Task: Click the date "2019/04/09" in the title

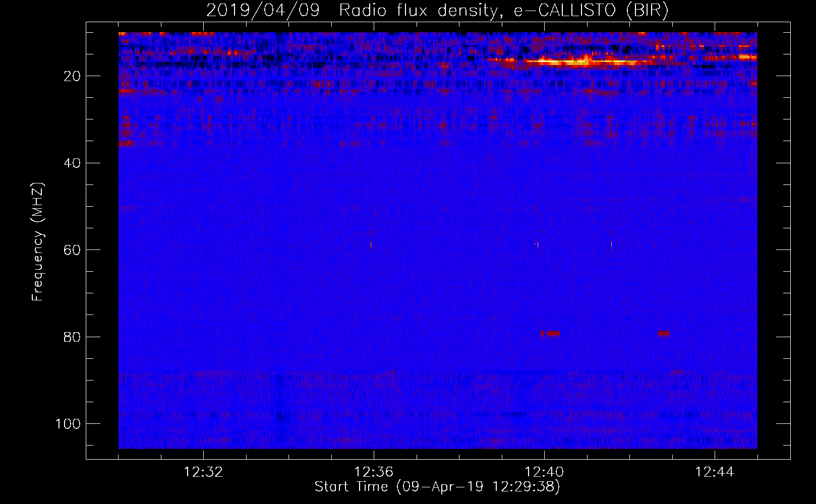Action: click(263, 11)
